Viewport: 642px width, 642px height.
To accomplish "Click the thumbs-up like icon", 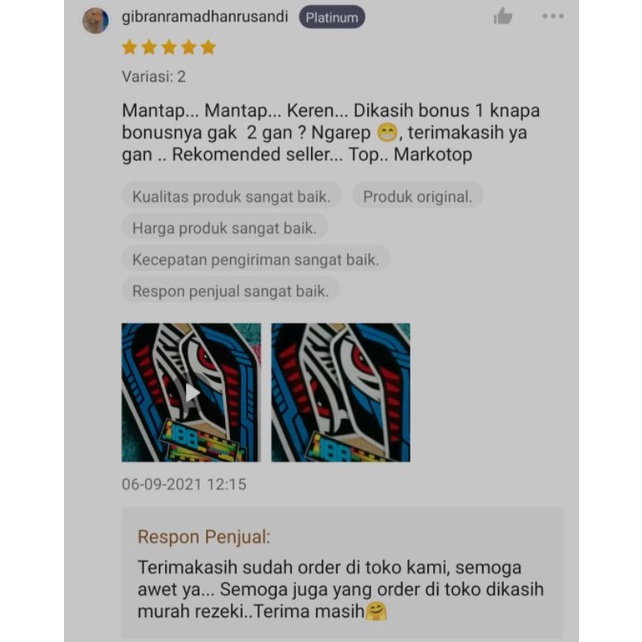I will [x=503, y=16].
